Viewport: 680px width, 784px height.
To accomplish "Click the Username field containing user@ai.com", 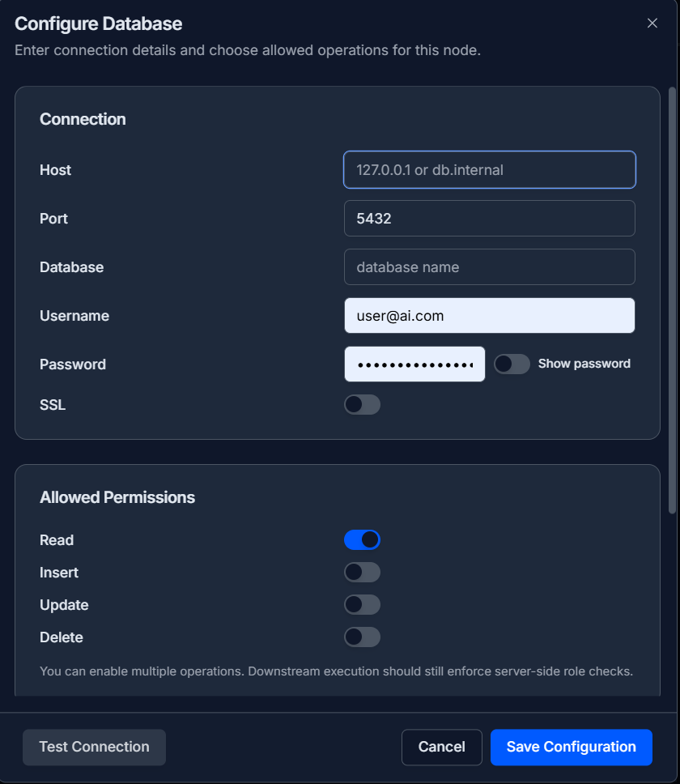I will click(x=489, y=315).
